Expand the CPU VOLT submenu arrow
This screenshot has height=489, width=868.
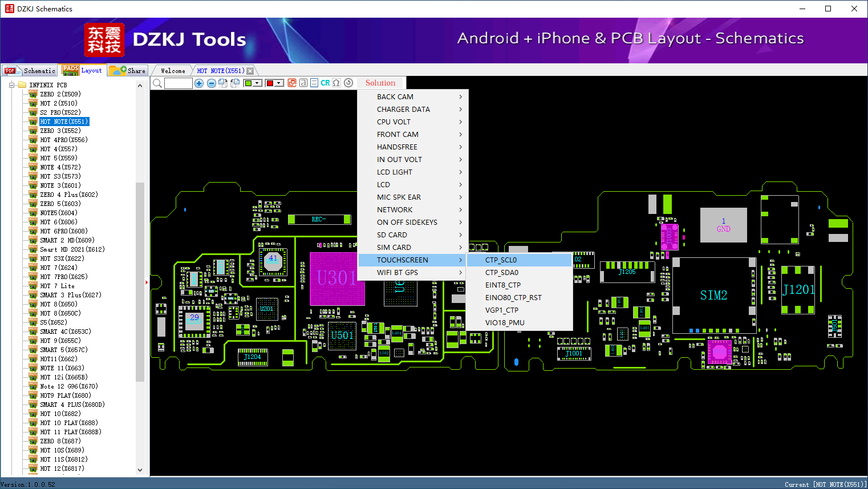click(461, 122)
